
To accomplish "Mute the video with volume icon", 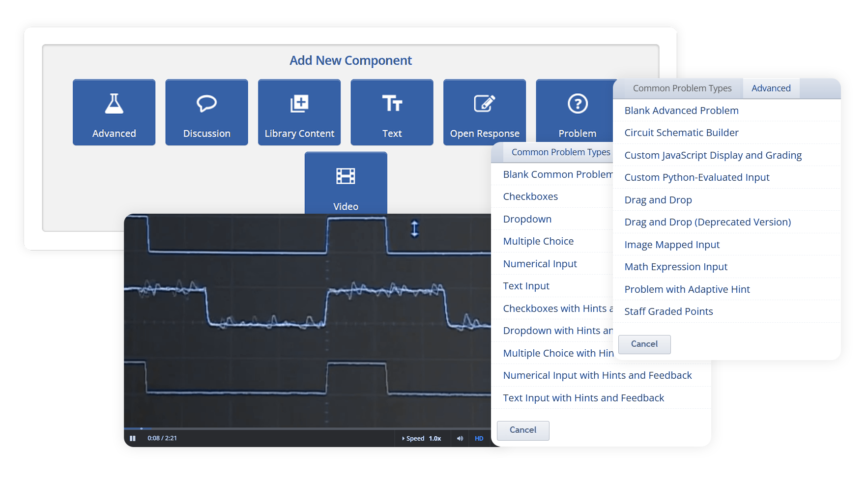I will pos(460,438).
